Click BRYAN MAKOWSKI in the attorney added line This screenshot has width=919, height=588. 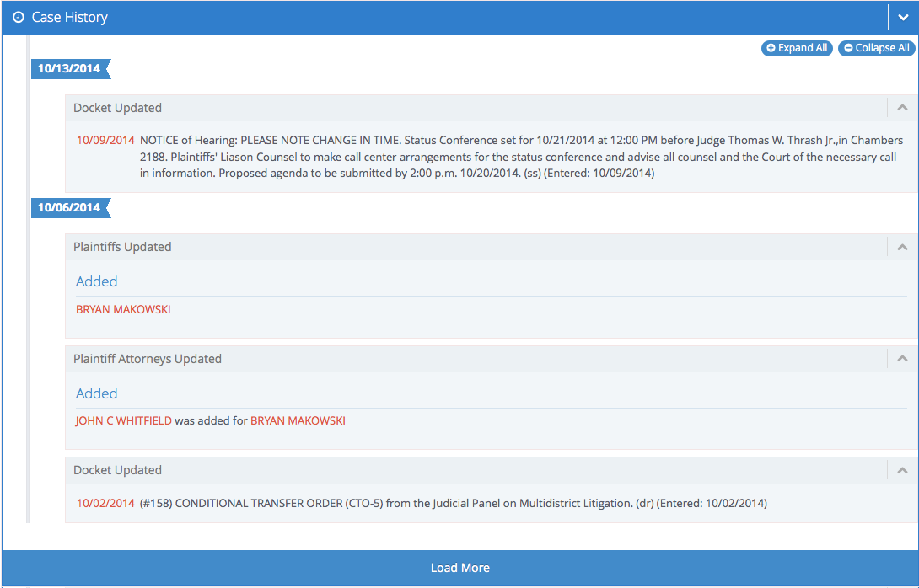click(x=298, y=420)
